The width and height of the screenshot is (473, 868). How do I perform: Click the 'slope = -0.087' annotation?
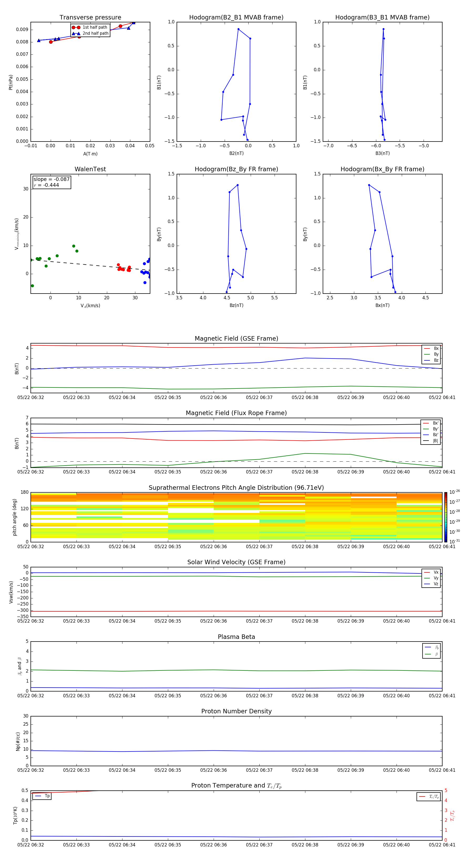click(x=52, y=179)
